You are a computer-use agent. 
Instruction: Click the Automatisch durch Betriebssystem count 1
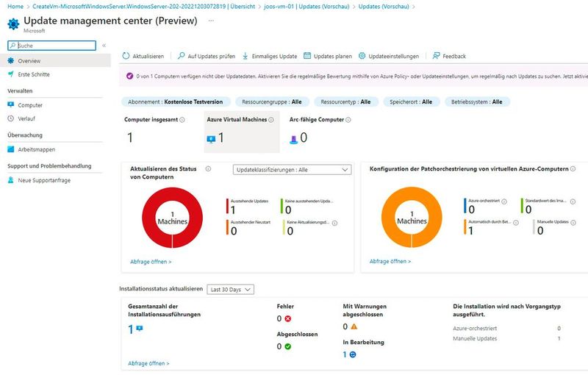[471, 231]
